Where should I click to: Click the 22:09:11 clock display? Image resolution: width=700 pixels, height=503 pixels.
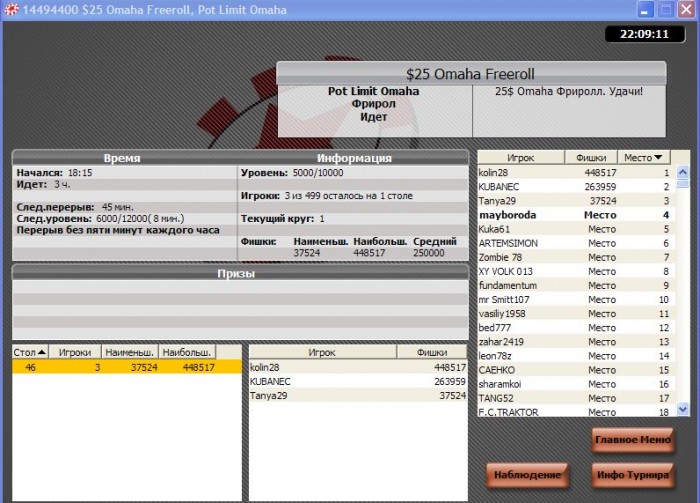(645, 34)
